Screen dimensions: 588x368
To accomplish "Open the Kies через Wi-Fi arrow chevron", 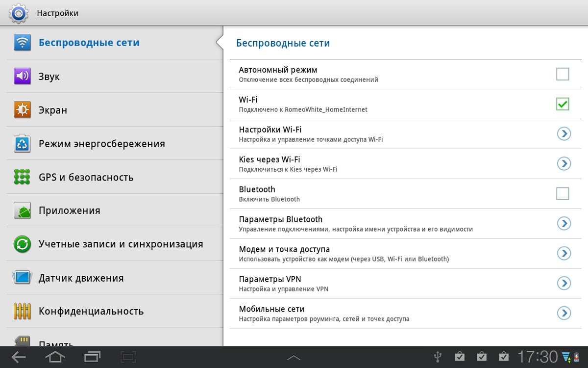I will (x=564, y=163).
